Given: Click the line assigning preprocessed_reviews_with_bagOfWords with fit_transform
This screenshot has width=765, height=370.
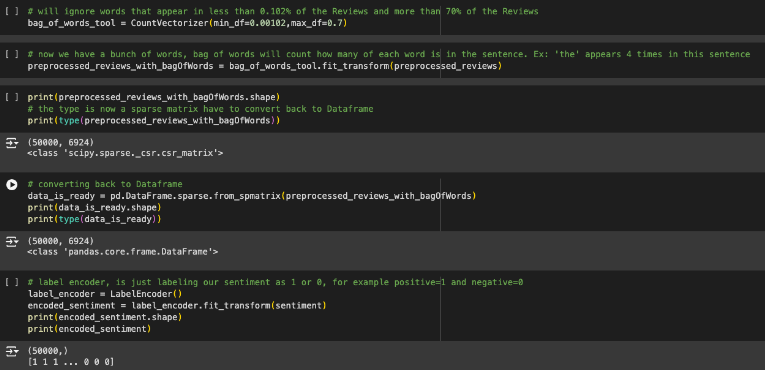Looking at the screenshot, I should (x=264, y=66).
